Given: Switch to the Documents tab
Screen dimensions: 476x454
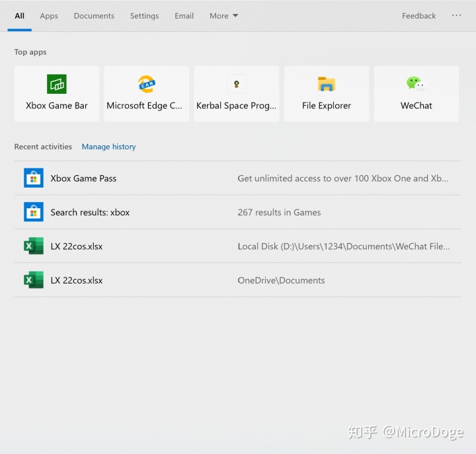Looking at the screenshot, I should click(94, 16).
